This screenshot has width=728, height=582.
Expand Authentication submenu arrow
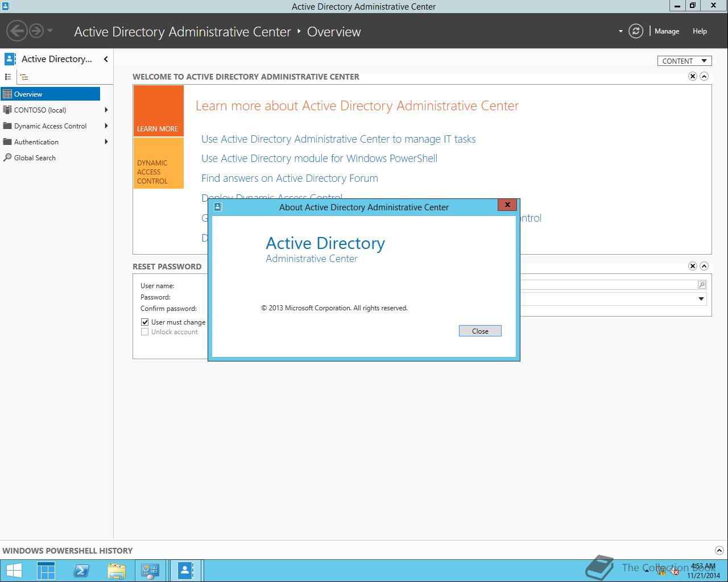(106, 142)
